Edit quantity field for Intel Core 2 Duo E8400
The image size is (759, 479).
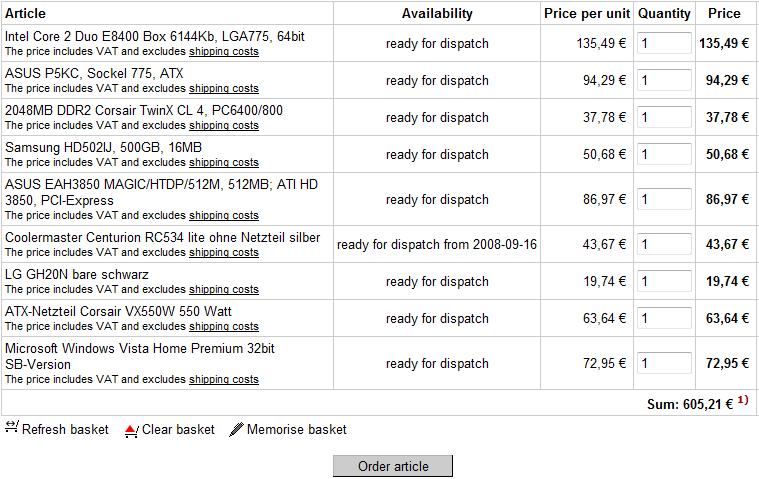(664, 43)
